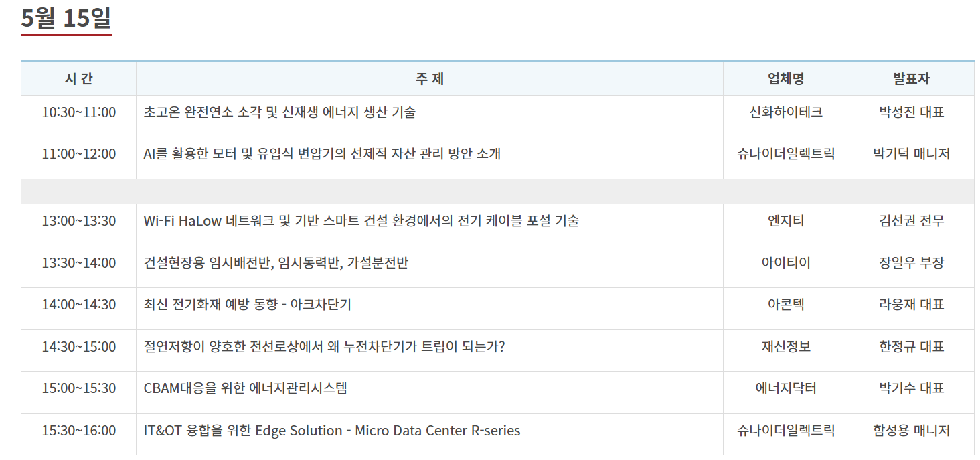Select company name 신화하이테크
Viewport: 980px width, 460px height.
[785, 112]
